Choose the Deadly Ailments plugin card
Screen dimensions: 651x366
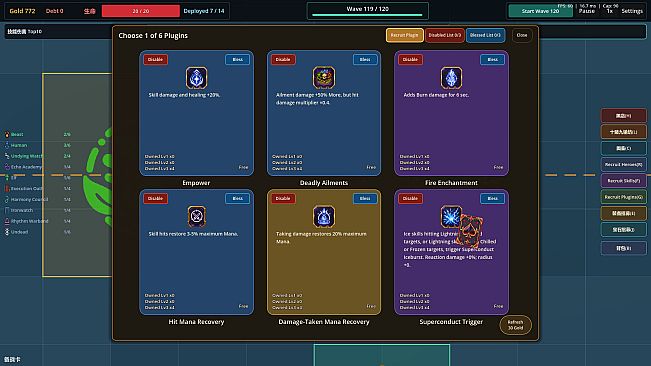click(324, 113)
